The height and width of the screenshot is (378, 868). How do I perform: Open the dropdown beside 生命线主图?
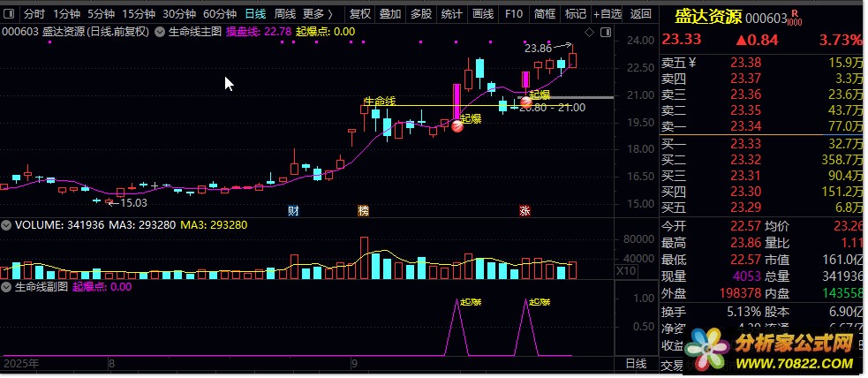[160, 32]
